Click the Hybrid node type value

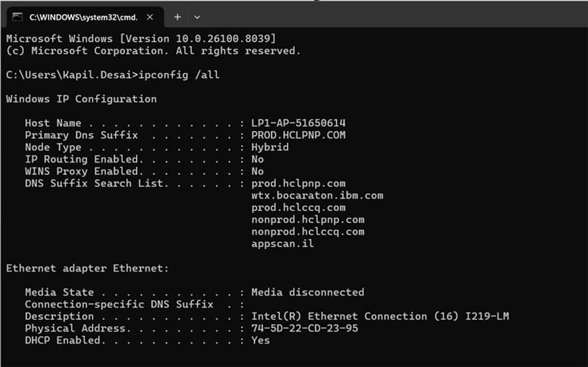[270, 147]
